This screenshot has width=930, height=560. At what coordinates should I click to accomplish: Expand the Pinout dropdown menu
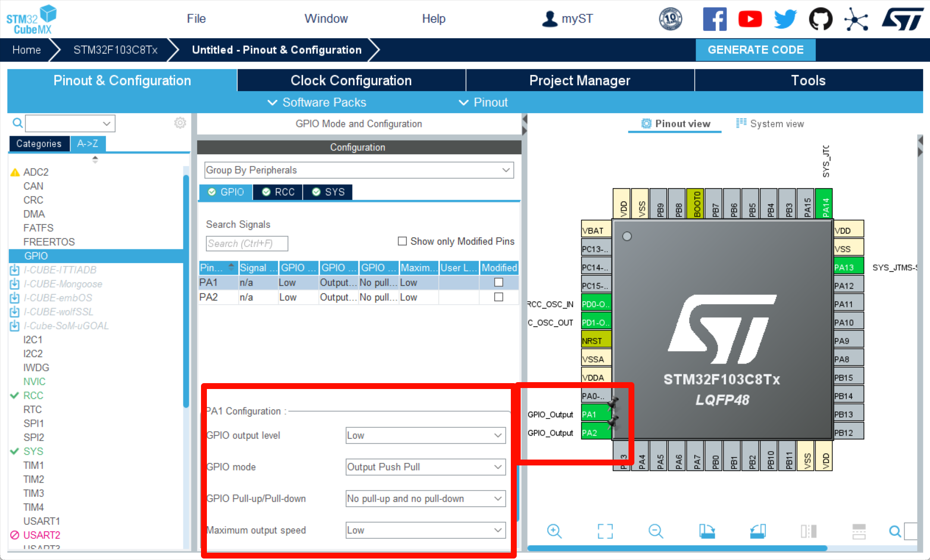[483, 102]
